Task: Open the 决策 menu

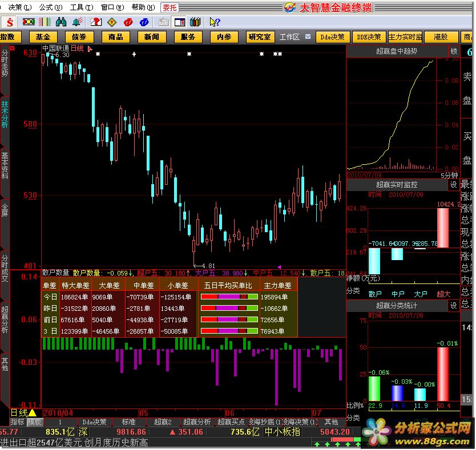Action: click(x=19, y=7)
